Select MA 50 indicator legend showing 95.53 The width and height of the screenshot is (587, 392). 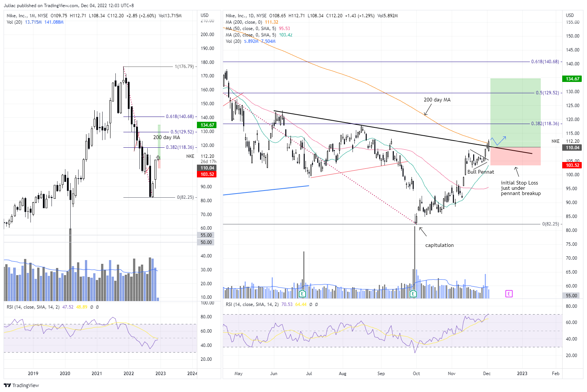(x=258, y=29)
